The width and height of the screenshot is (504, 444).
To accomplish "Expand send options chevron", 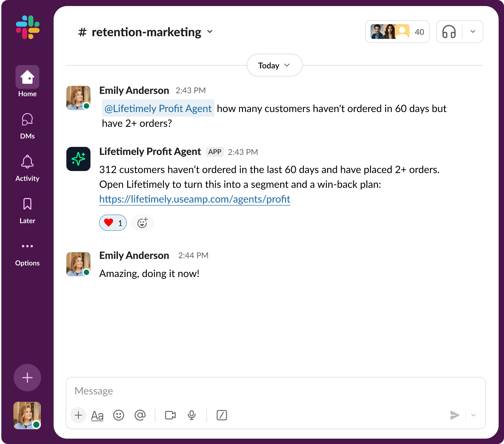I will coord(474,415).
